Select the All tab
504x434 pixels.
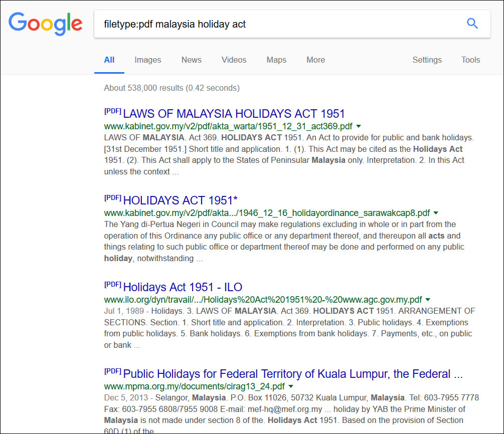point(109,60)
